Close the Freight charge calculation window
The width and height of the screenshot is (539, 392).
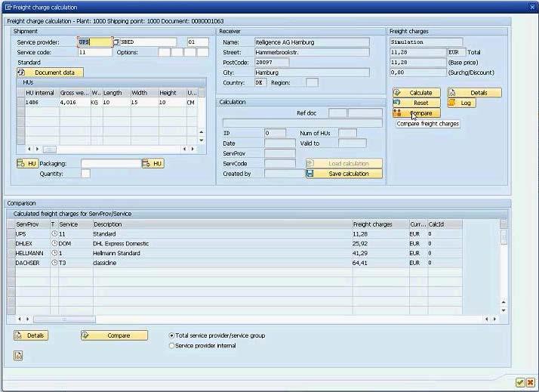click(x=532, y=7)
